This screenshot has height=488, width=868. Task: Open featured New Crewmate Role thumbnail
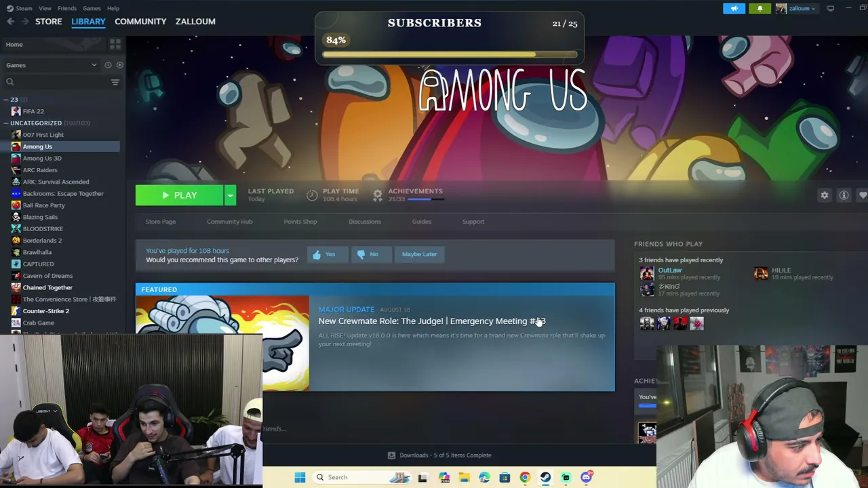pos(222,343)
